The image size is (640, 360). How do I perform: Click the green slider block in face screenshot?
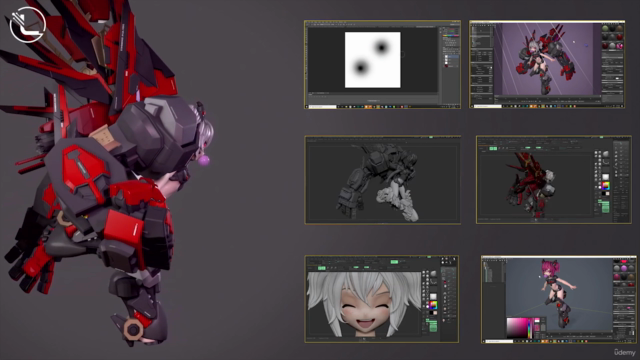[x=433, y=328]
